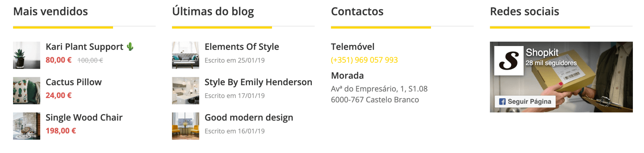Click the Shopkit page name in widget

(x=542, y=52)
